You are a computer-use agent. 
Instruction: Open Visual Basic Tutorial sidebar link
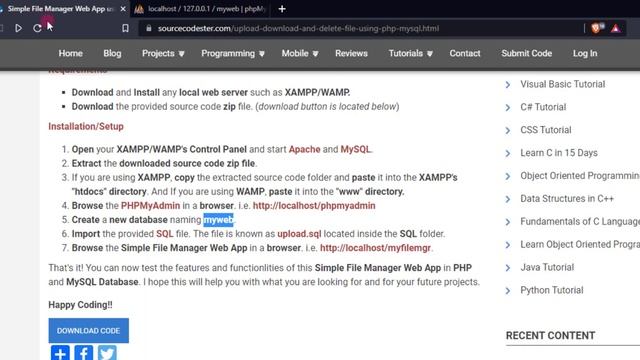coord(562,84)
